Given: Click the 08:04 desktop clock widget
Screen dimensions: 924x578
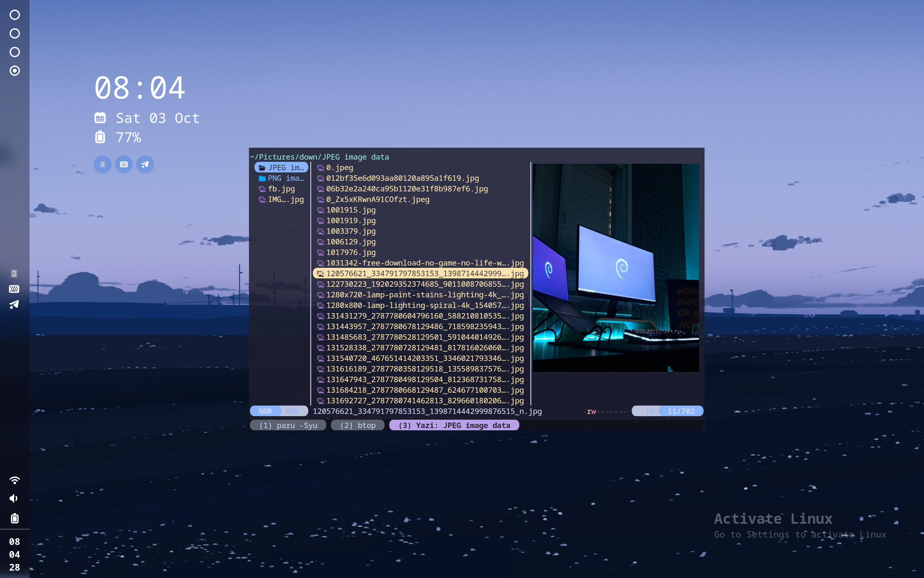Looking at the screenshot, I should (x=140, y=88).
